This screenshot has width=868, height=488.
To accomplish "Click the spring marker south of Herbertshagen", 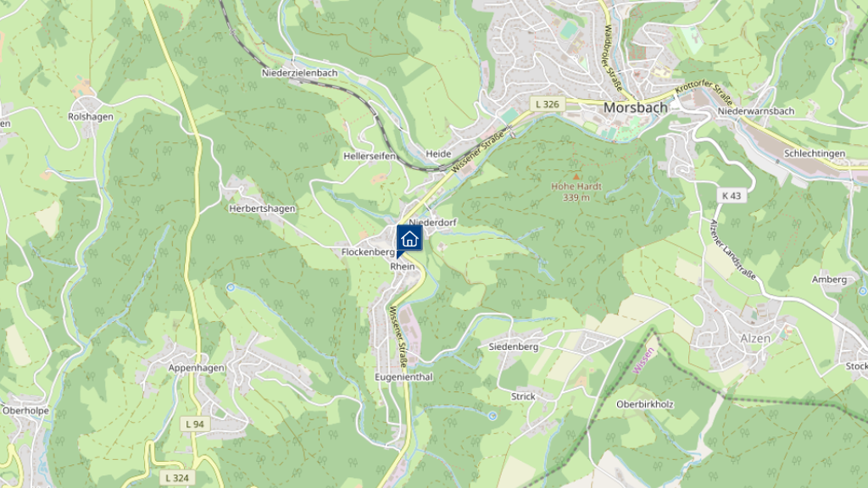I will (231, 288).
